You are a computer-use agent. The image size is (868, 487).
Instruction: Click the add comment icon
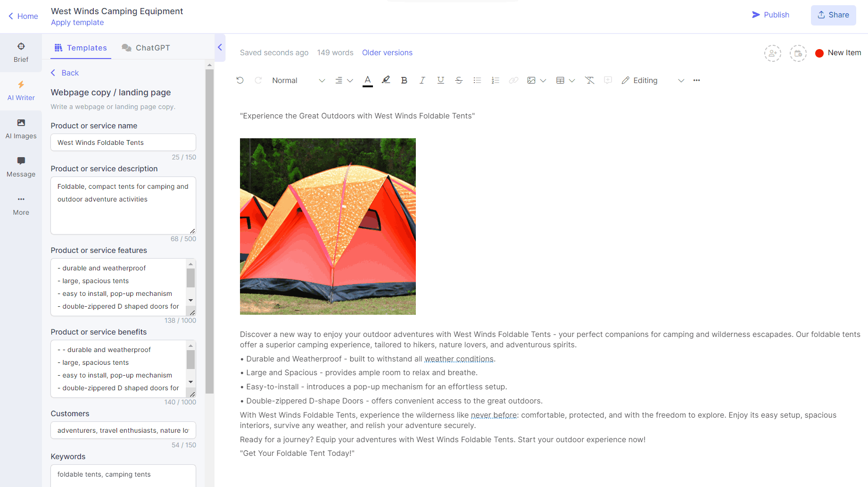pyautogui.click(x=608, y=80)
